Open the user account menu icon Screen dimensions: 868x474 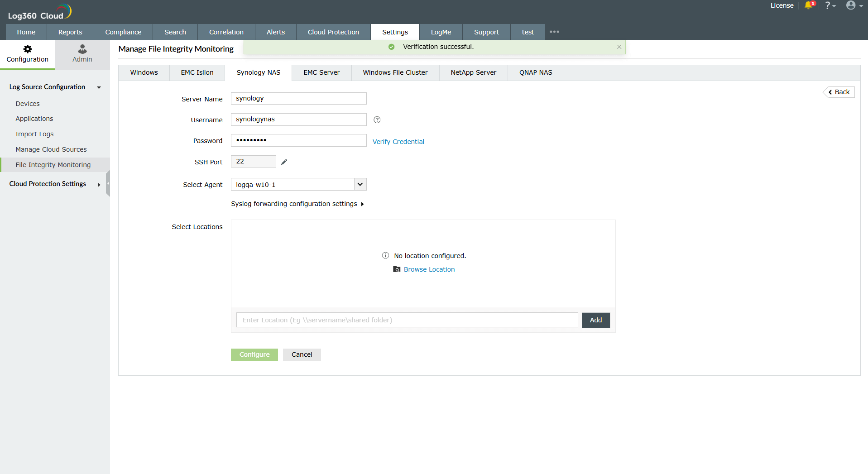pos(852,6)
